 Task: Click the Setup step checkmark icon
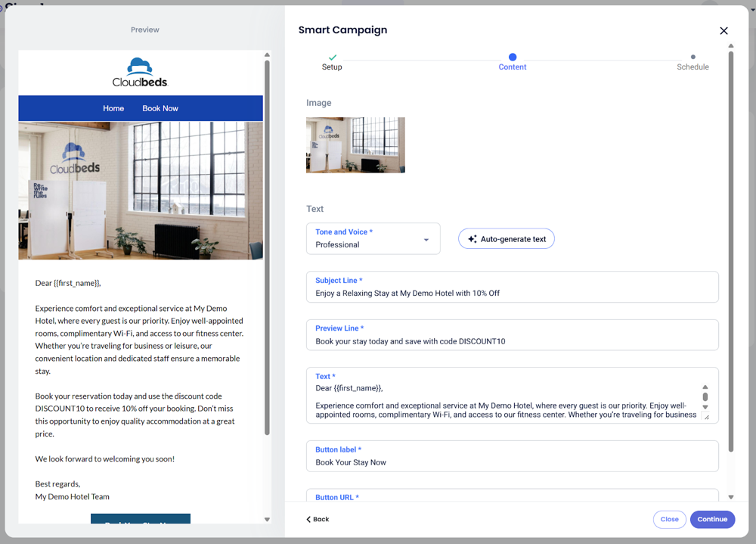(333, 58)
